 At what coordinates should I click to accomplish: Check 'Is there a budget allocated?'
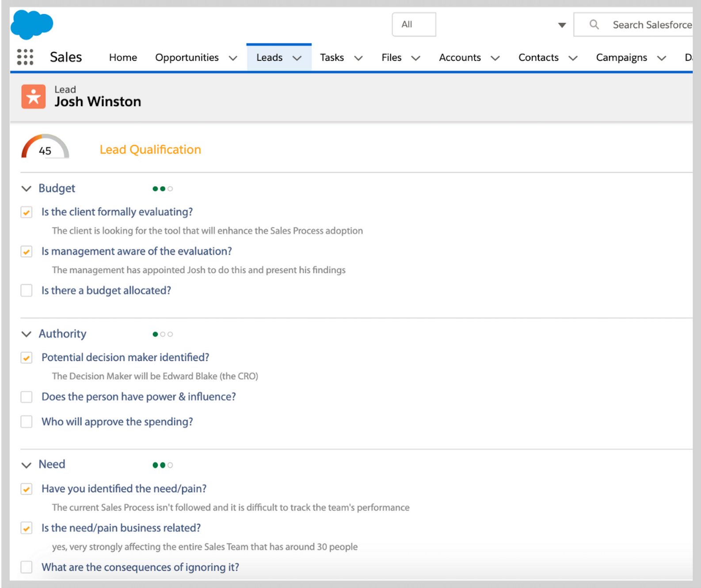pos(27,290)
